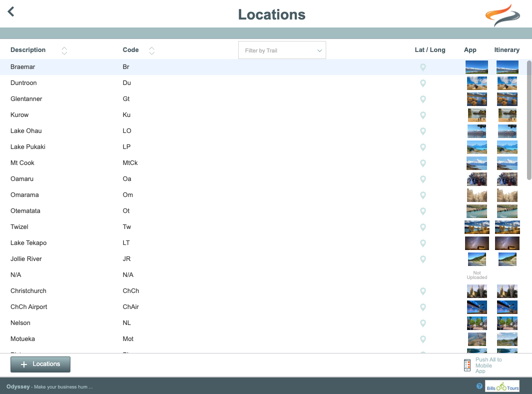Open map pin for Lake Pukaki

423,147
